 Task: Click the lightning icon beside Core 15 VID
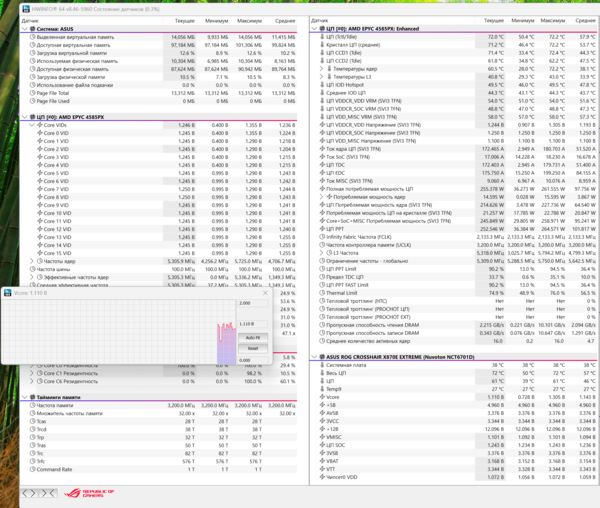pyautogui.click(x=40, y=253)
